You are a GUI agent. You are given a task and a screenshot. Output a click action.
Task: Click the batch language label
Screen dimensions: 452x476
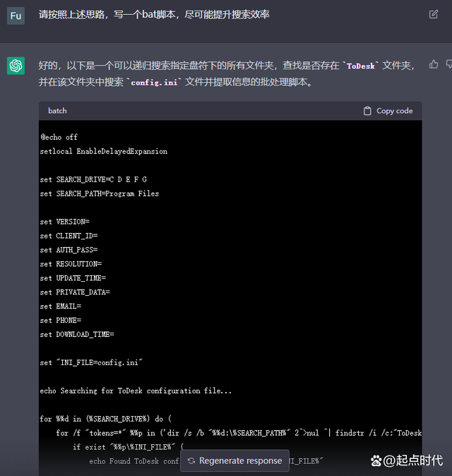(x=57, y=111)
